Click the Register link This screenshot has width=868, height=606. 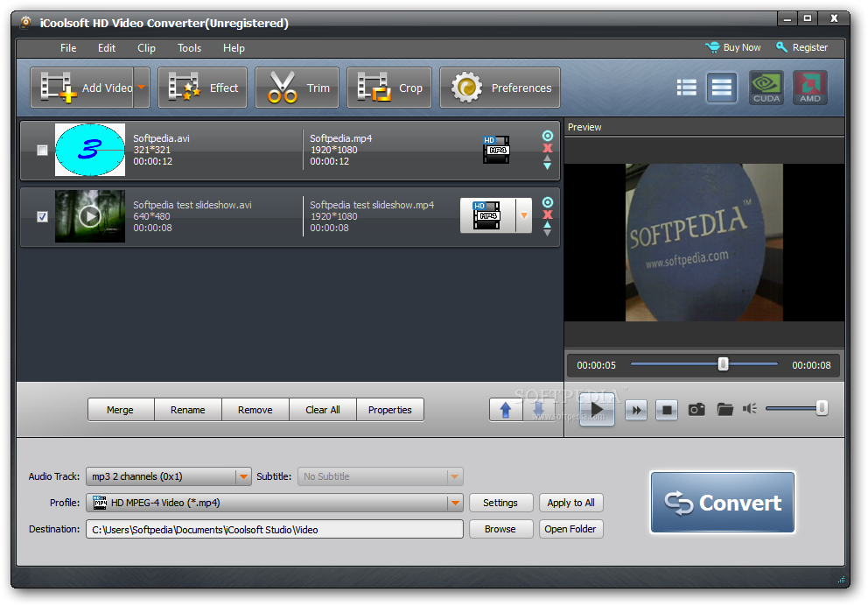(801, 47)
